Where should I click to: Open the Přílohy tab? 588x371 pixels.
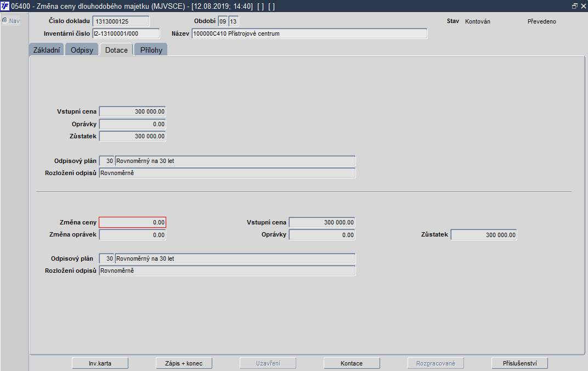tap(151, 50)
